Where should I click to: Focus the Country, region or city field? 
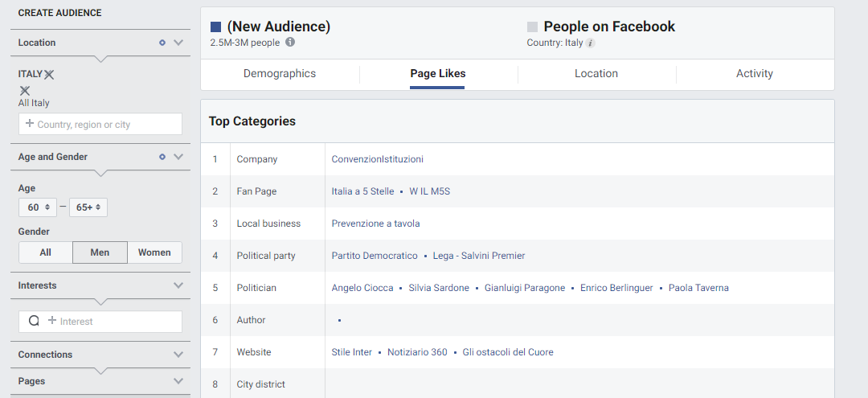click(x=100, y=124)
